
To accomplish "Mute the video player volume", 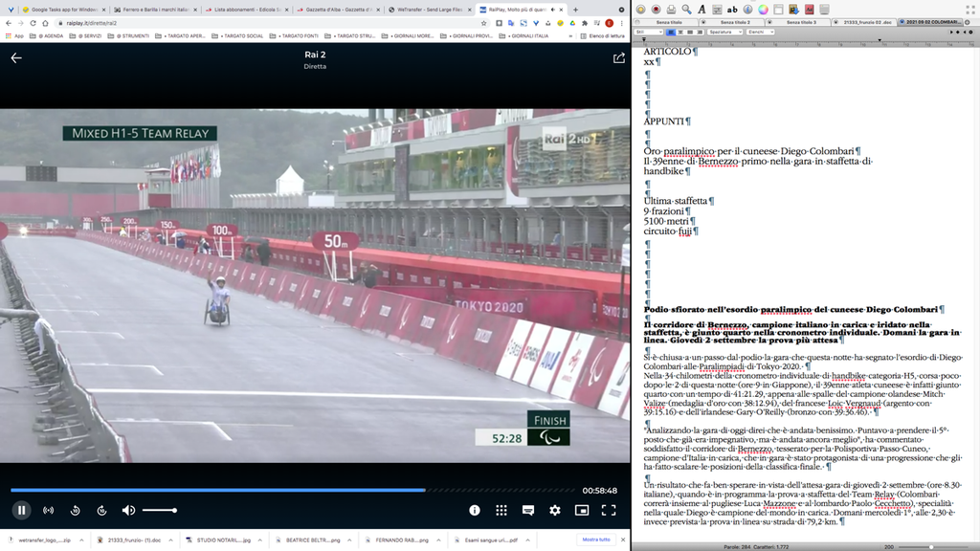I will 128,511.
